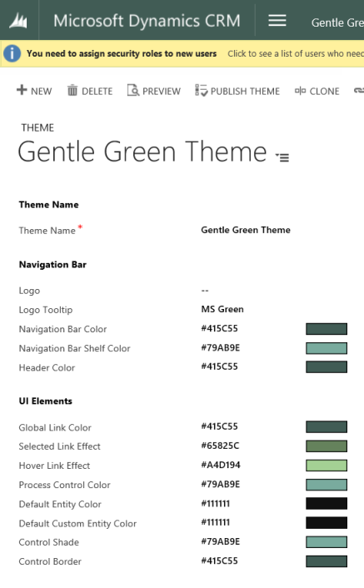Click the trash can Delete icon

72,91
